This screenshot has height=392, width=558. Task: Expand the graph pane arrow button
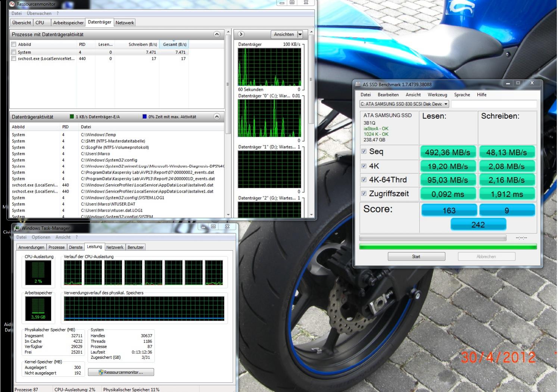pos(241,34)
